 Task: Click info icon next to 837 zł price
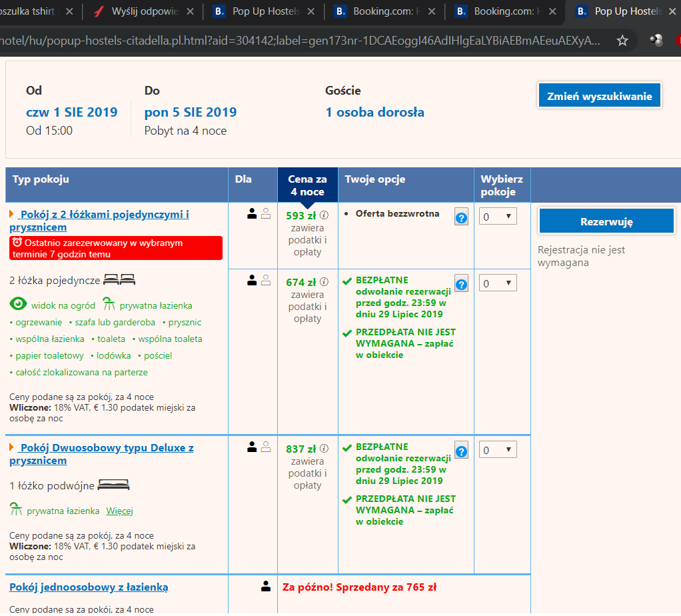(324, 449)
